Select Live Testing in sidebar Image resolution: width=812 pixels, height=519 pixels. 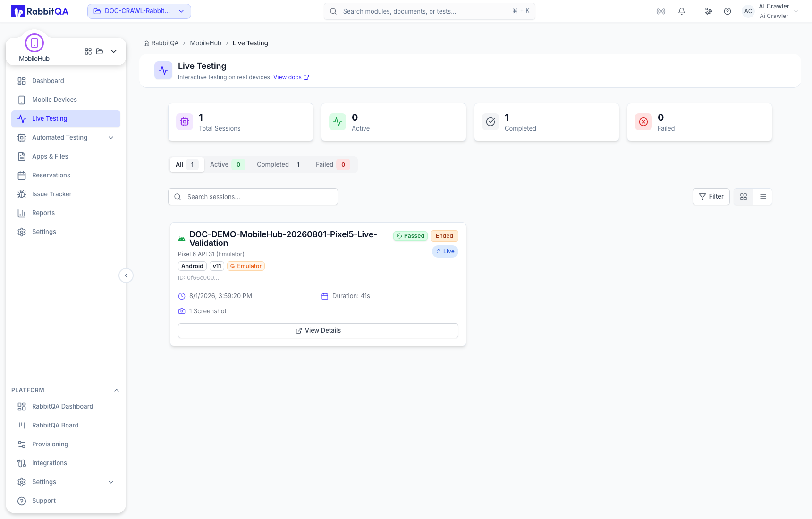coord(66,119)
